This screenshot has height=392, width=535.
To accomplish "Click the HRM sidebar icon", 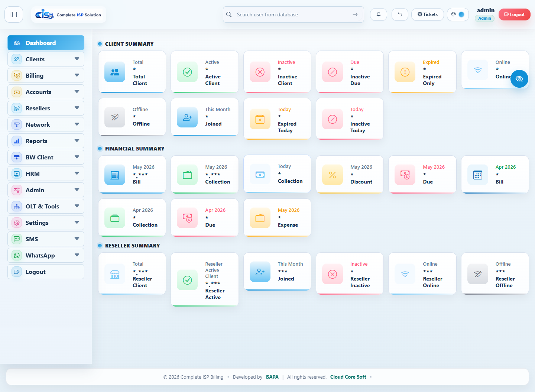I will (17, 174).
